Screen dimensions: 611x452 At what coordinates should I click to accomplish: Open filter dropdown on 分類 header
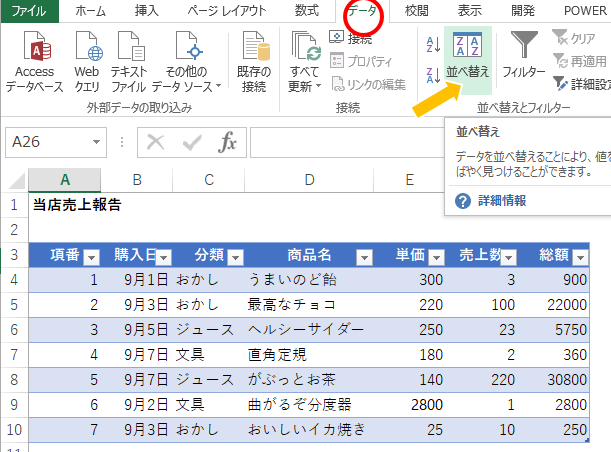pos(235,256)
